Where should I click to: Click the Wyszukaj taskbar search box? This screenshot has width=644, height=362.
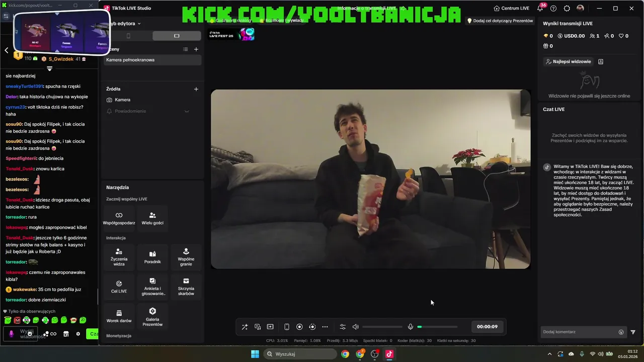point(300,354)
